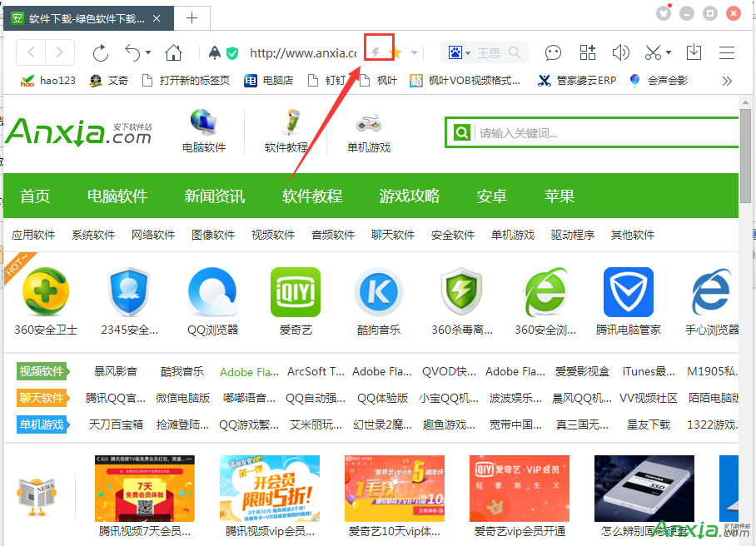The height and width of the screenshot is (546, 756).
Task: Open 爱奇艺vip会员开通 thumbnail
Action: point(520,489)
